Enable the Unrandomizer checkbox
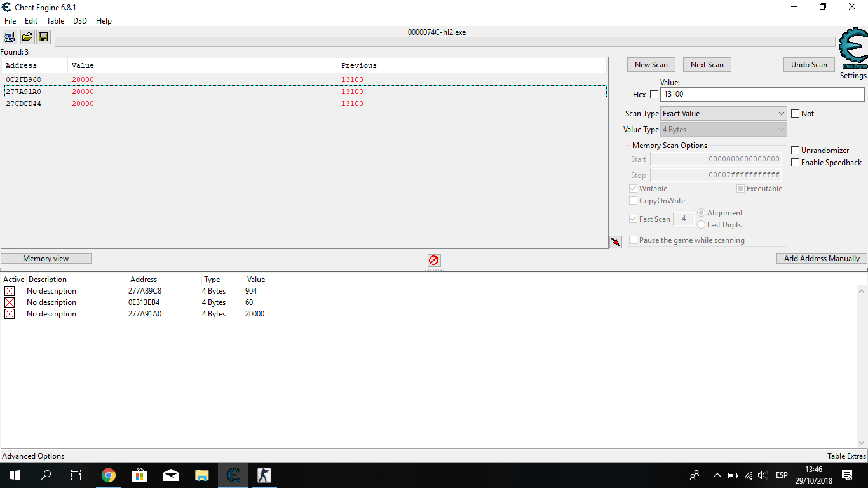Viewport: 868px width, 488px height. pyautogui.click(x=796, y=151)
